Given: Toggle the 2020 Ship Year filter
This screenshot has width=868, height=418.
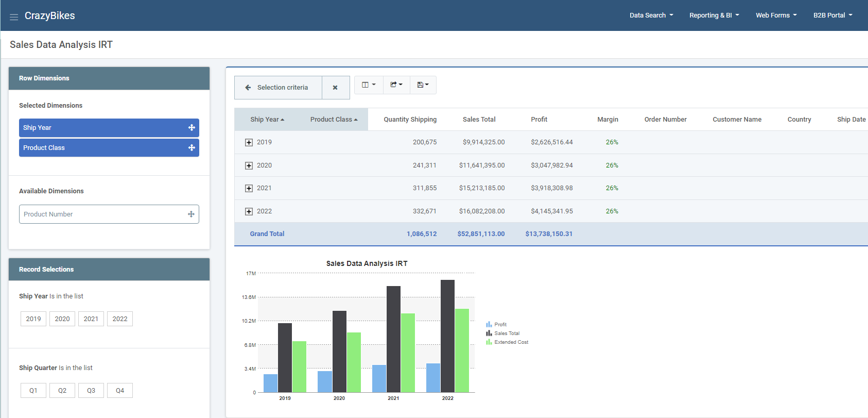Looking at the screenshot, I should [x=62, y=319].
